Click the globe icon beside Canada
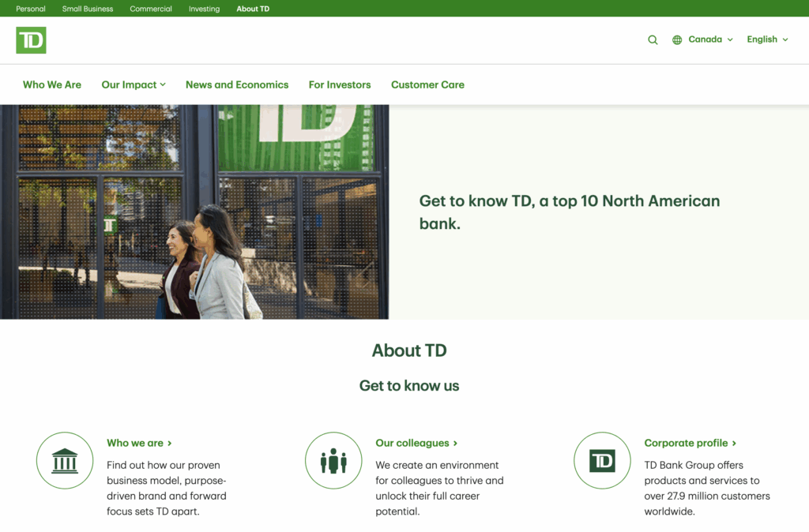Screen dimensions: 809x532 pos(677,39)
